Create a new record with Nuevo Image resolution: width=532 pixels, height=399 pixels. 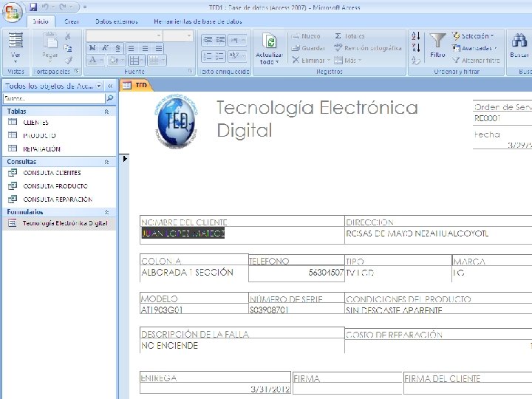point(306,36)
